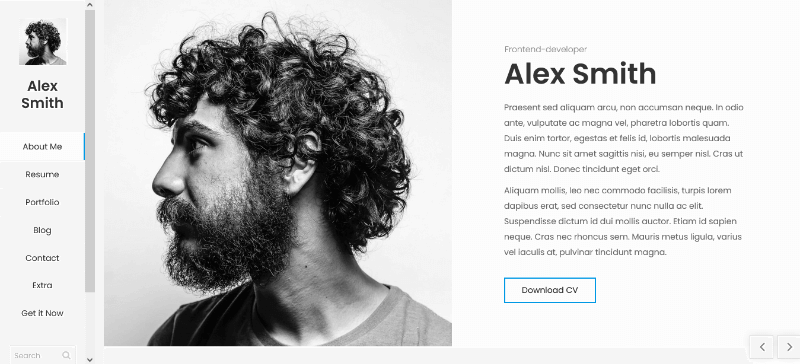
Task: Open the Resume section
Action: tap(42, 174)
